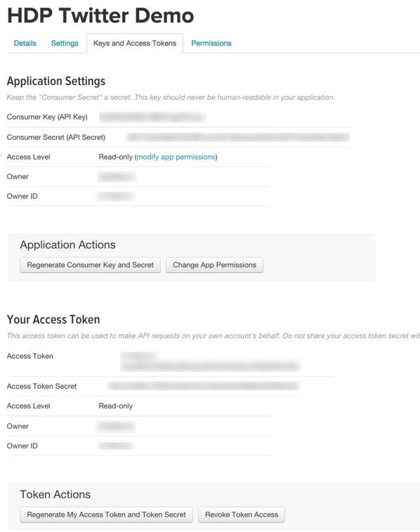Click the Read-only text under Your Access Token
Screen dimensions: 420x532
[x=115, y=406]
